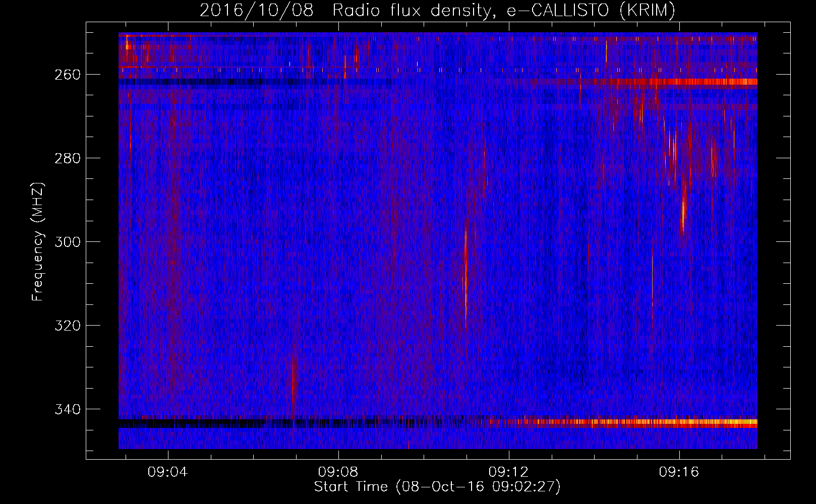Screen dimensions: 816x504
Task: Click the bright yellow burst near 09:16 at 295 MHz
Action: 683,207
